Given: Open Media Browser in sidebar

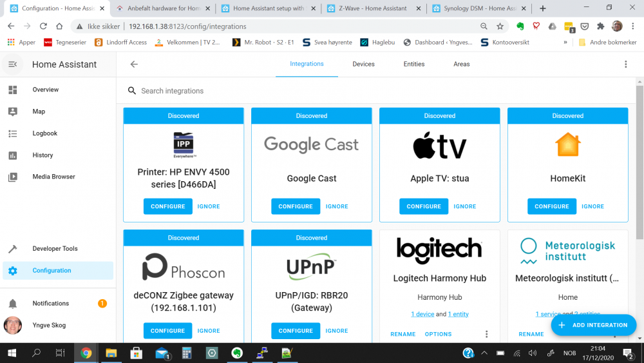Looking at the screenshot, I should 58,177.
